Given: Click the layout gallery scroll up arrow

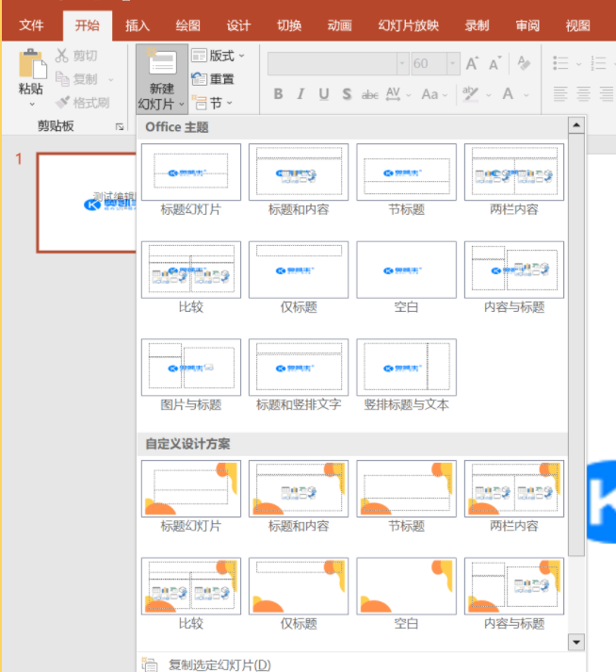Looking at the screenshot, I should tap(576, 125).
